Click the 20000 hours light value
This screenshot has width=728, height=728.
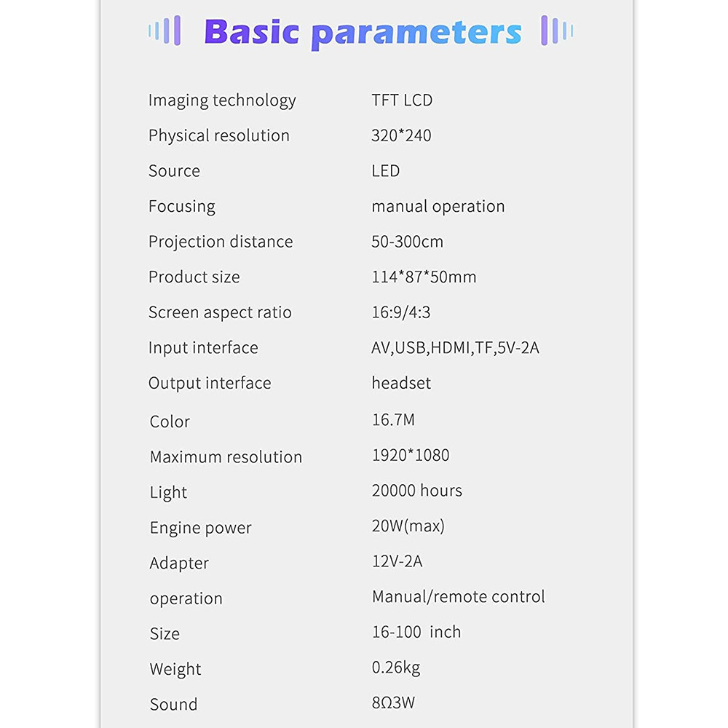(x=417, y=490)
